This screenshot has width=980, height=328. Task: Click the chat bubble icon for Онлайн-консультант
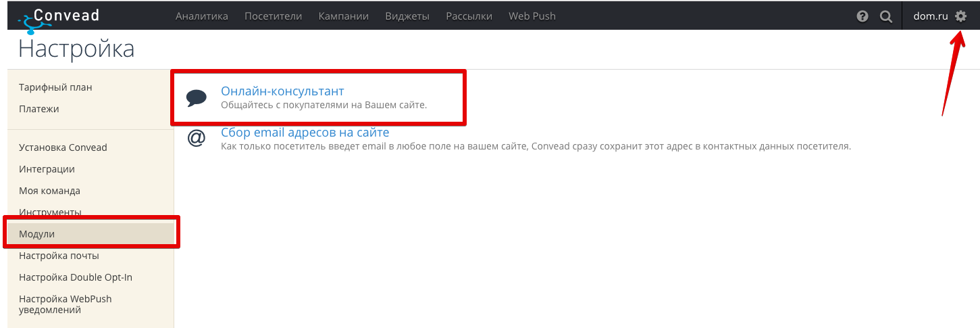197,98
